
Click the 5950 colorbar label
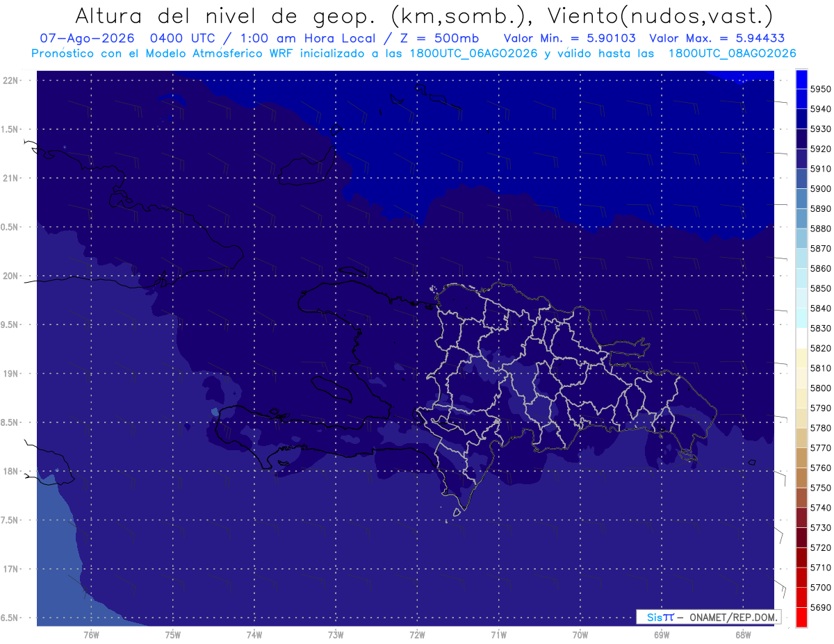[821, 89]
